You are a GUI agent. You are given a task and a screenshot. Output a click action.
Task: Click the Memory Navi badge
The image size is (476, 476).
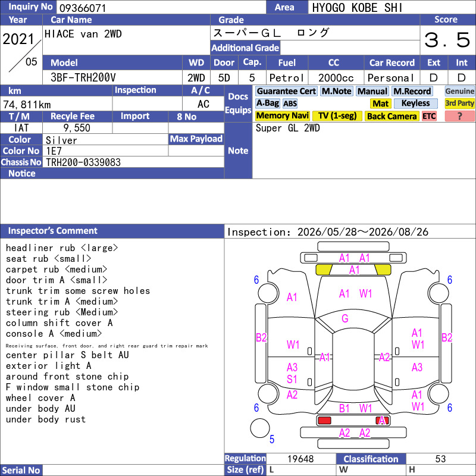coord(282,115)
